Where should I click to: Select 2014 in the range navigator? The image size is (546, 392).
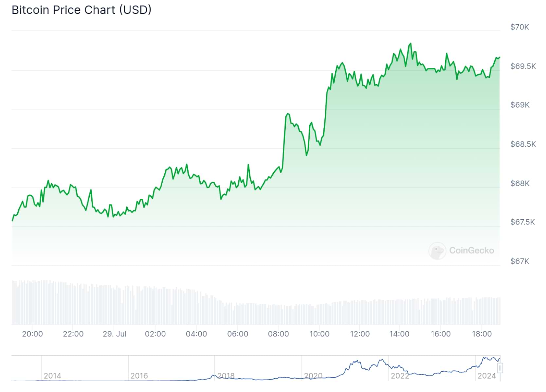(52, 376)
